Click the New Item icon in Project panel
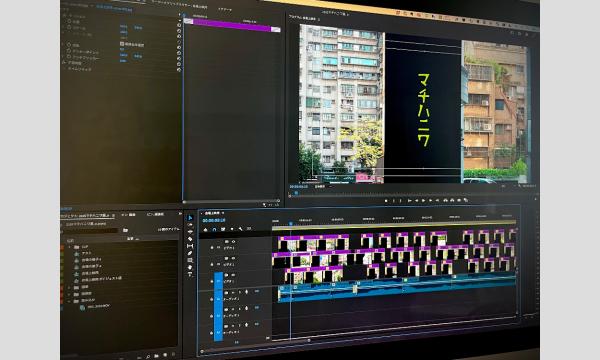 click(x=165, y=356)
